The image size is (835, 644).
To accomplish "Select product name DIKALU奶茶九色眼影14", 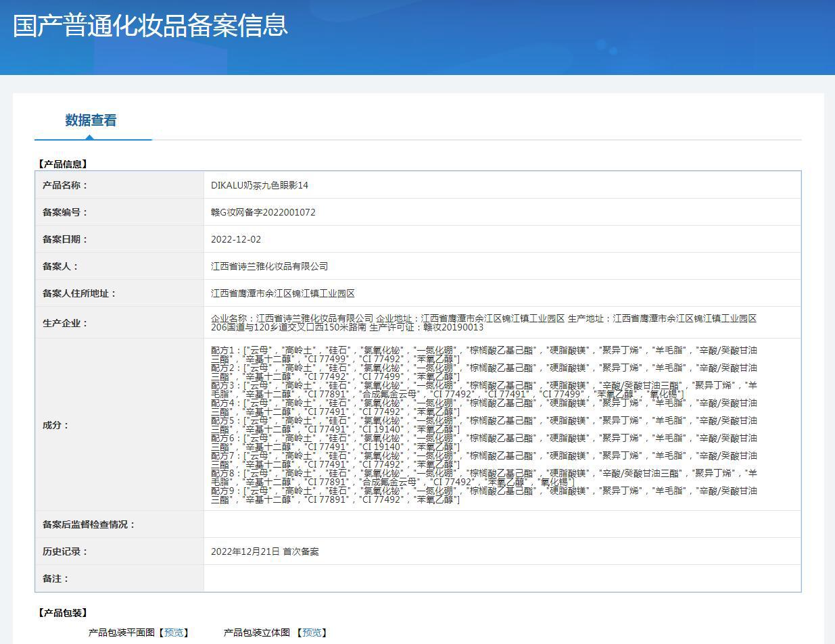I will coord(260,185).
